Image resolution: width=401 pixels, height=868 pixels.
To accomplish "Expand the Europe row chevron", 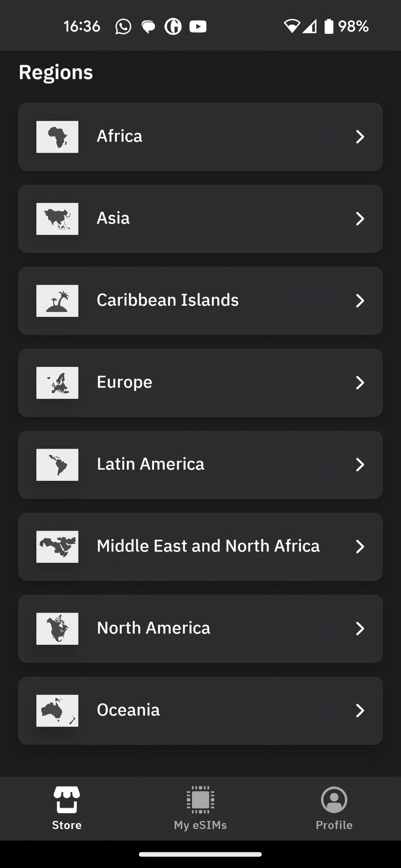I will [360, 383].
